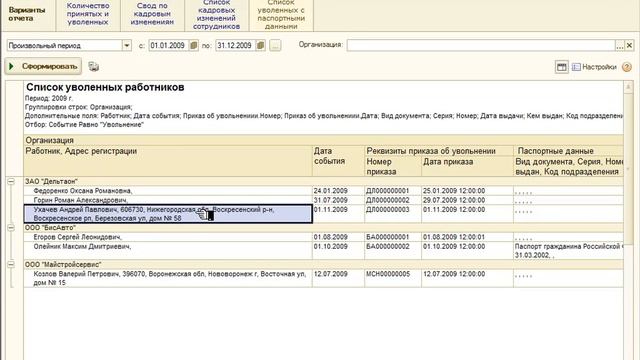
Task: Select row Егоров Сергей Леонидович
Action: tap(168, 237)
